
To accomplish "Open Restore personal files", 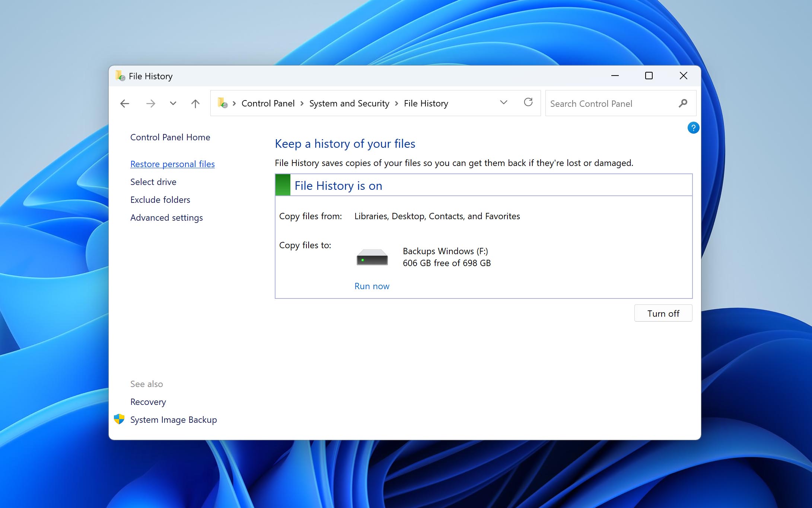I will coord(172,164).
